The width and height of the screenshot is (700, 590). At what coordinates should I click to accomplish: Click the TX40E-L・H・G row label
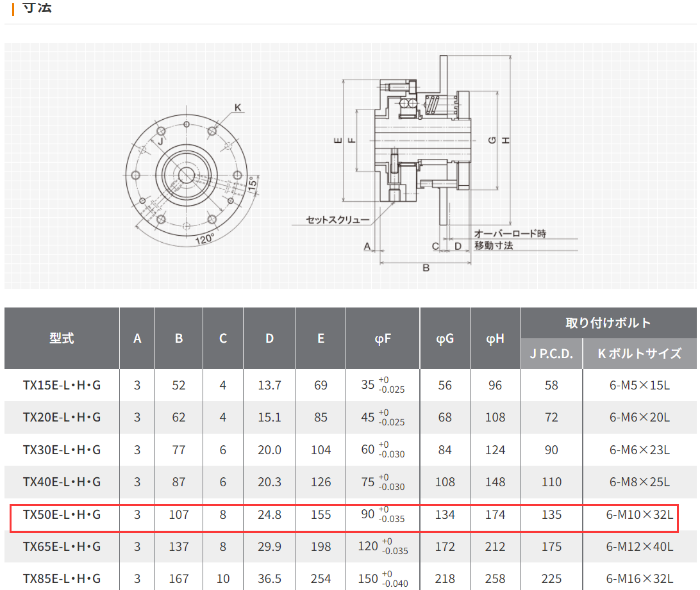click(62, 482)
